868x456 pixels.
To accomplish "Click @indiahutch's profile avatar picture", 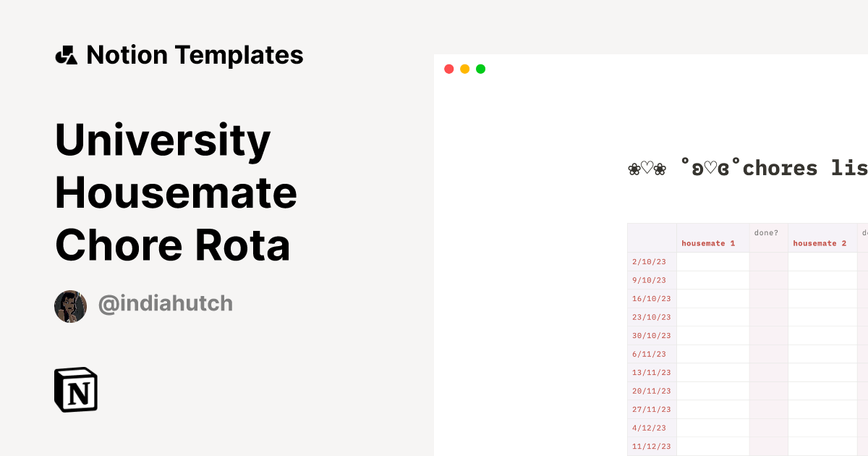I will (x=70, y=305).
